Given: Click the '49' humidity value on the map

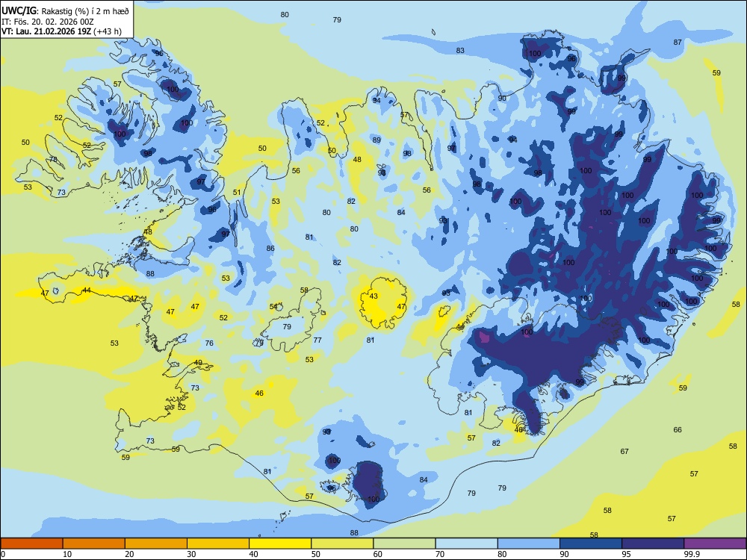Looking at the screenshot, I should [198, 362].
